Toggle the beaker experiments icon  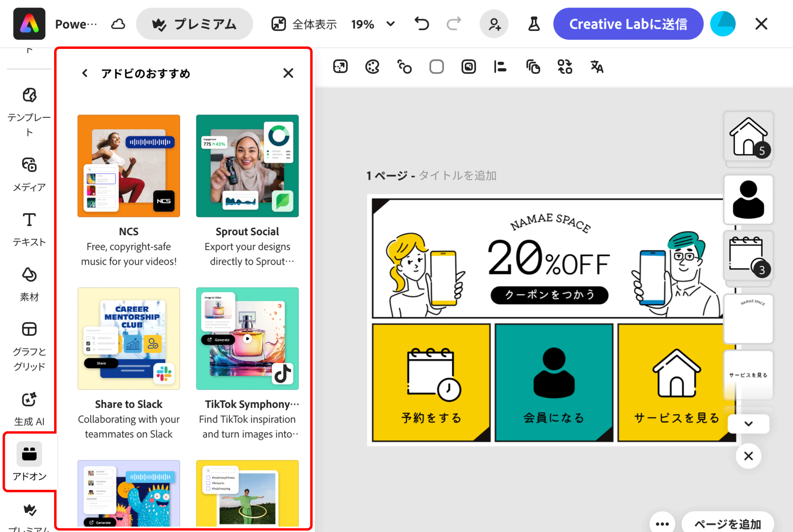tap(534, 24)
